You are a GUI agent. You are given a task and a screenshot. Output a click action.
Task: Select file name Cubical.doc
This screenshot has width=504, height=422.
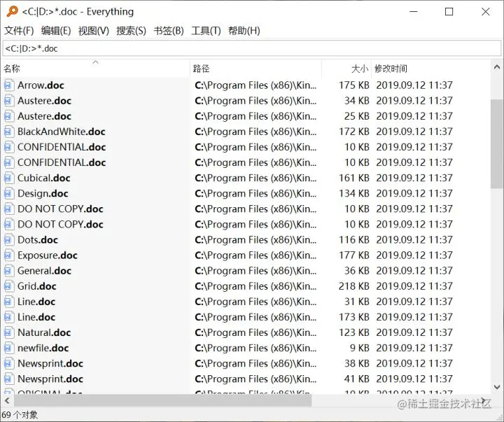coord(43,178)
